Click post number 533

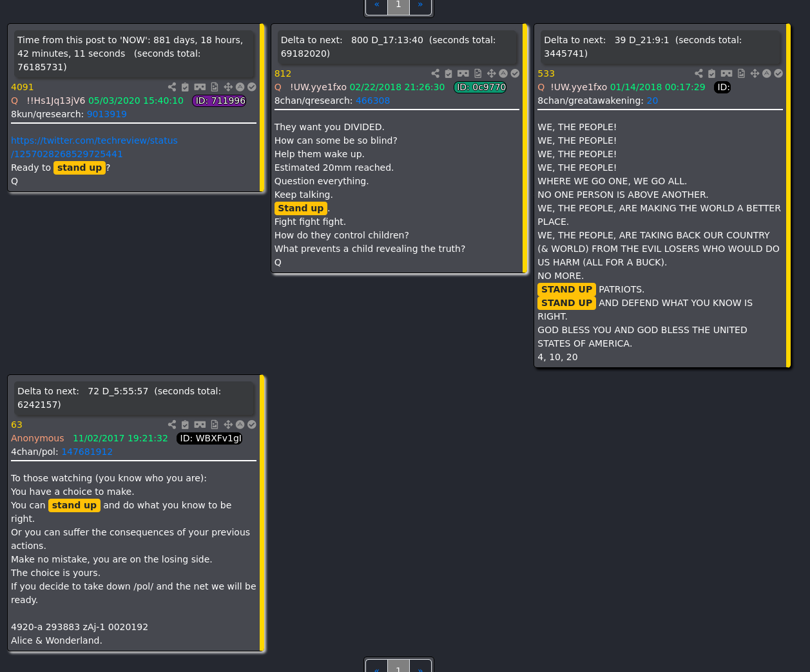click(x=546, y=73)
